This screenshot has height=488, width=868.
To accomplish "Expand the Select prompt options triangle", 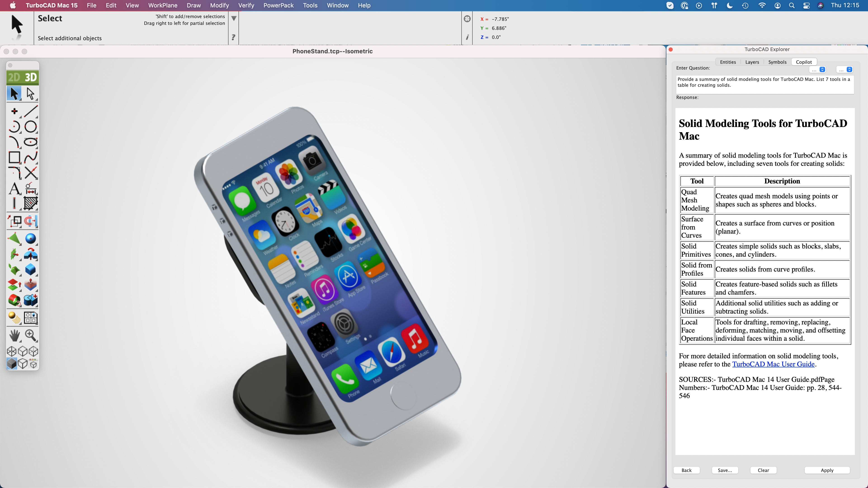I will (x=234, y=18).
